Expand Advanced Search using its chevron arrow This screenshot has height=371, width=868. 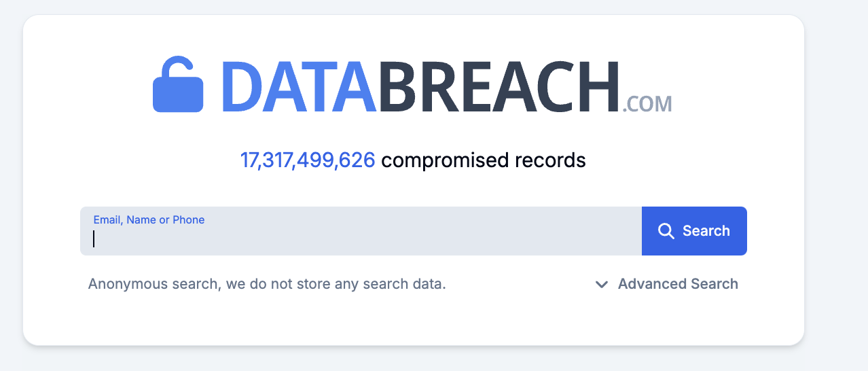point(601,285)
